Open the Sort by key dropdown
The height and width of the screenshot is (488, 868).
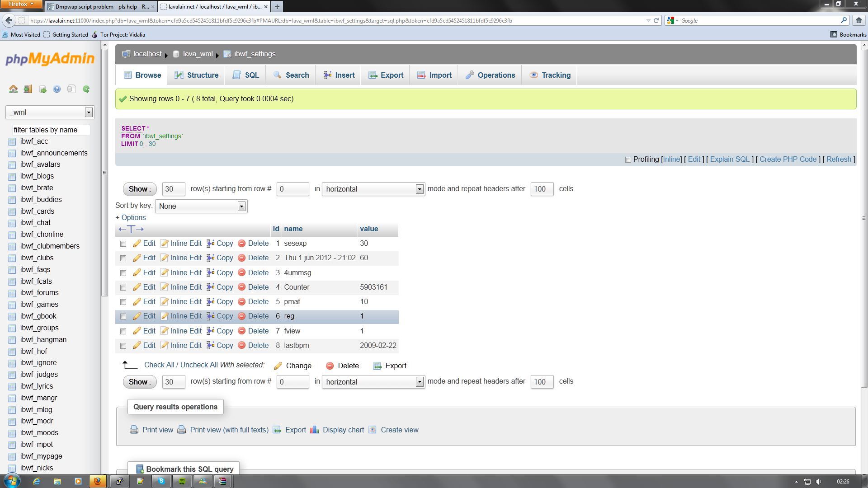tap(201, 206)
